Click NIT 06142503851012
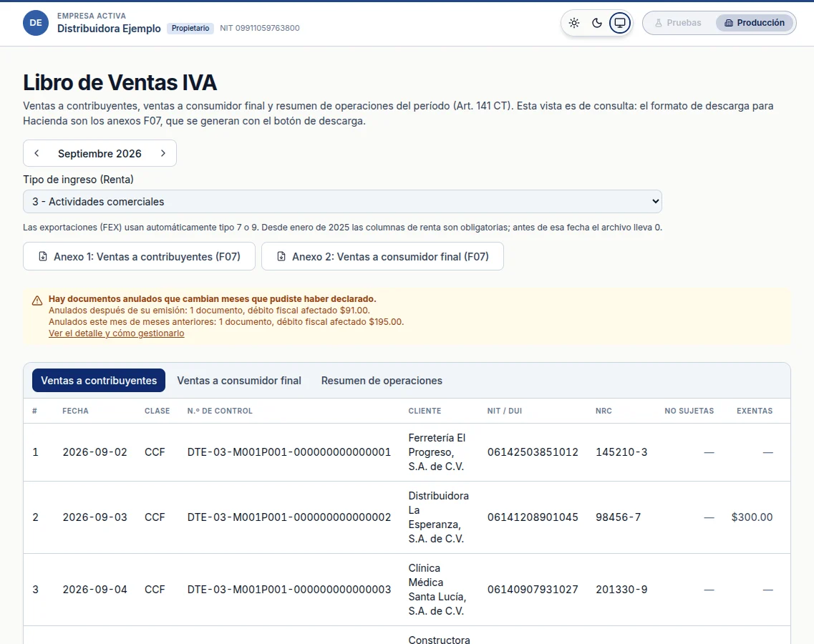The height and width of the screenshot is (644, 814). click(x=533, y=452)
